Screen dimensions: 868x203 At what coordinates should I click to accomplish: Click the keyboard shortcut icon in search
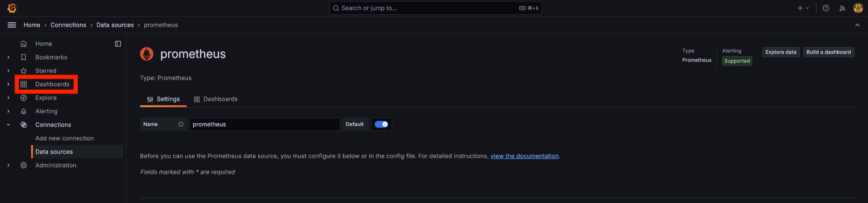click(x=522, y=8)
